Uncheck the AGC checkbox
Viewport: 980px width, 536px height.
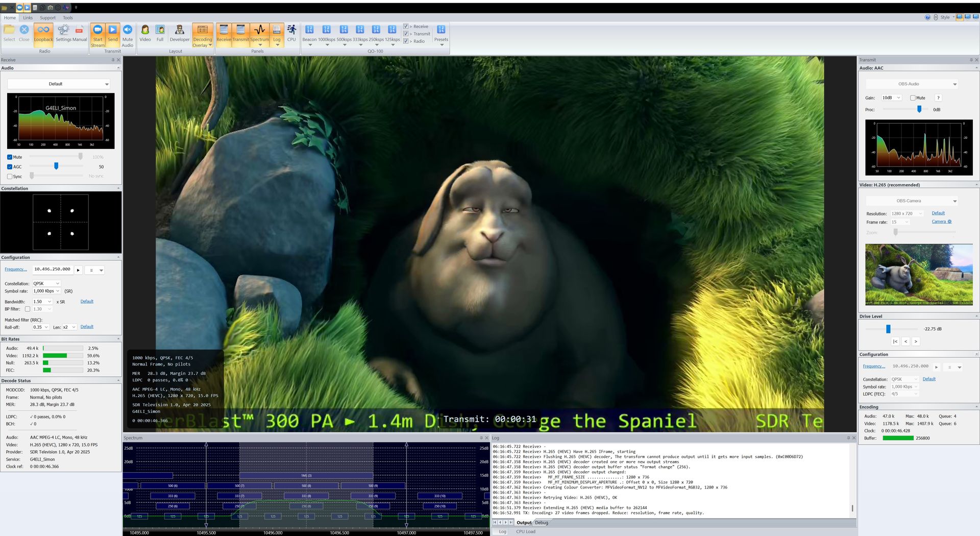(x=9, y=166)
